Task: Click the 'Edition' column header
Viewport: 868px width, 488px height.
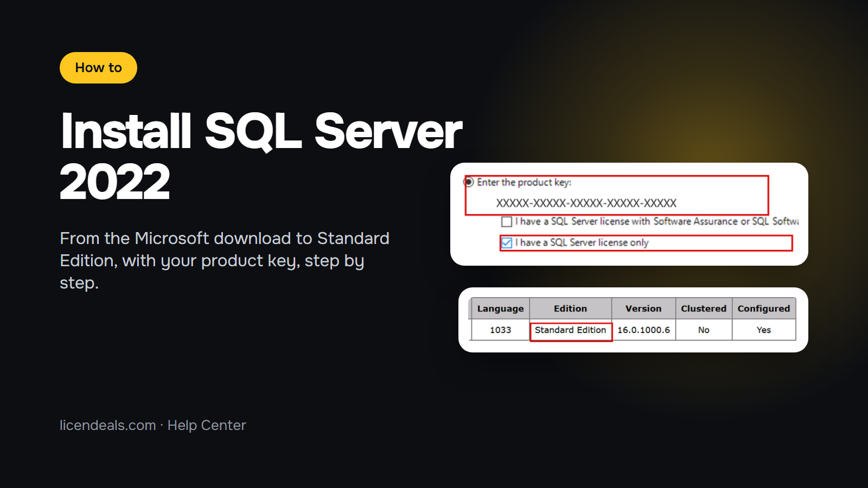Action: [x=571, y=309]
